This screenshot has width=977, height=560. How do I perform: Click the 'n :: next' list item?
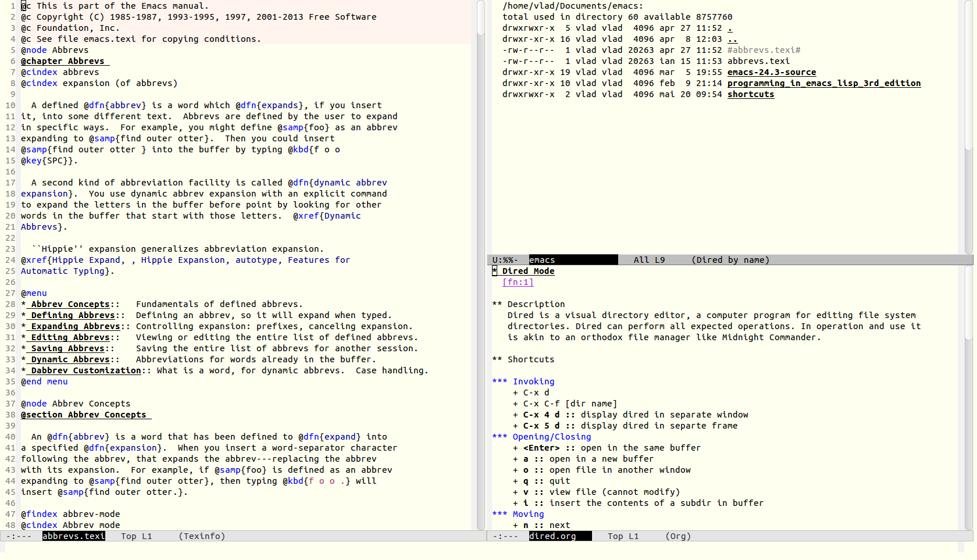(x=541, y=525)
